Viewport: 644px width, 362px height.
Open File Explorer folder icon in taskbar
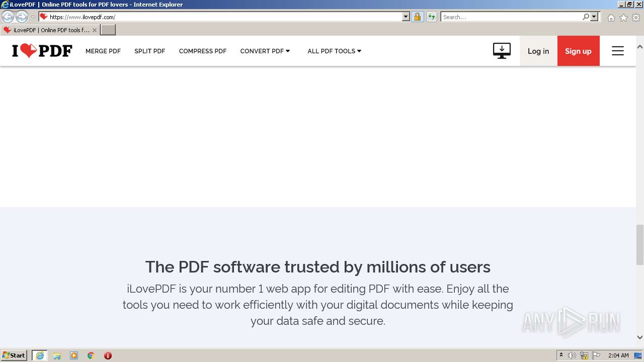pos(57,355)
